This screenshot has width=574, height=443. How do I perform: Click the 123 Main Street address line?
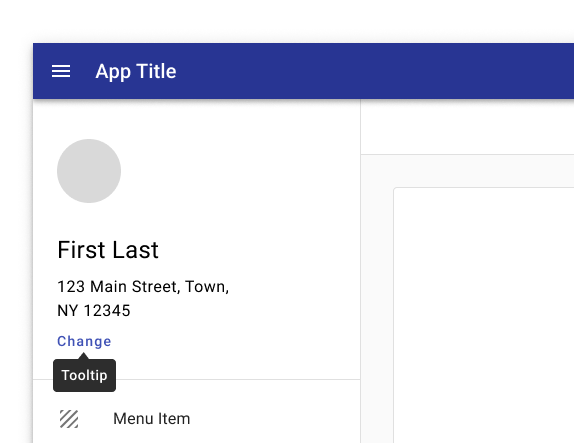(x=143, y=287)
